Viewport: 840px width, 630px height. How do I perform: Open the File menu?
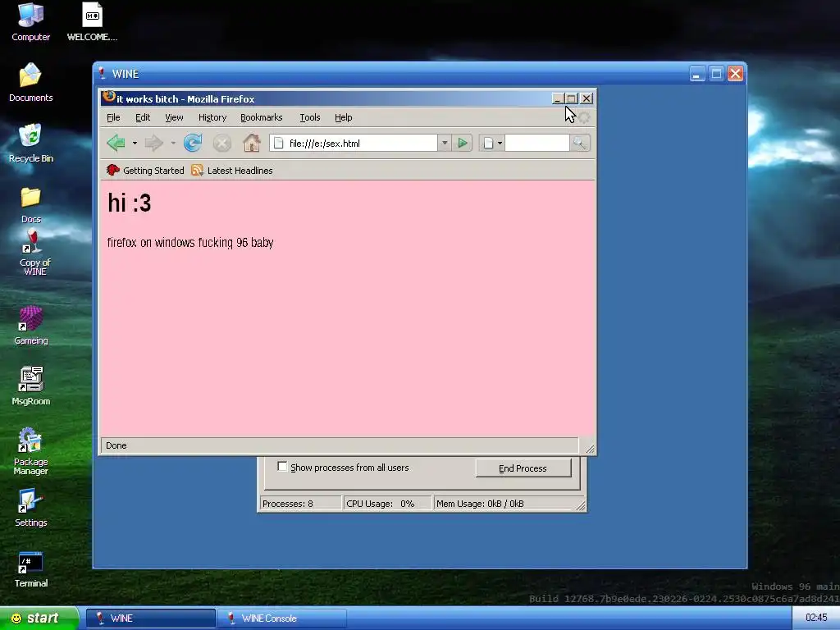113,117
